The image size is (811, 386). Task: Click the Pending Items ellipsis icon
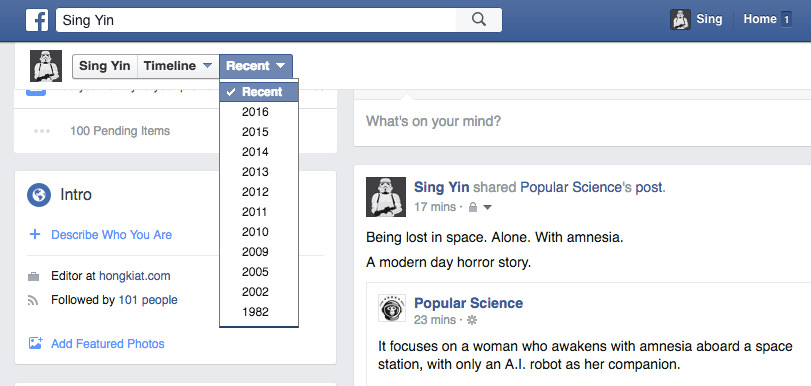[x=42, y=131]
